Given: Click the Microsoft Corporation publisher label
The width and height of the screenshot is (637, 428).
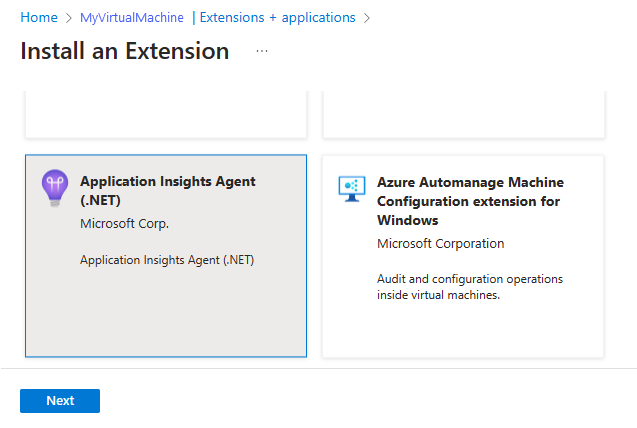Looking at the screenshot, I should click(x=440, y=243).
